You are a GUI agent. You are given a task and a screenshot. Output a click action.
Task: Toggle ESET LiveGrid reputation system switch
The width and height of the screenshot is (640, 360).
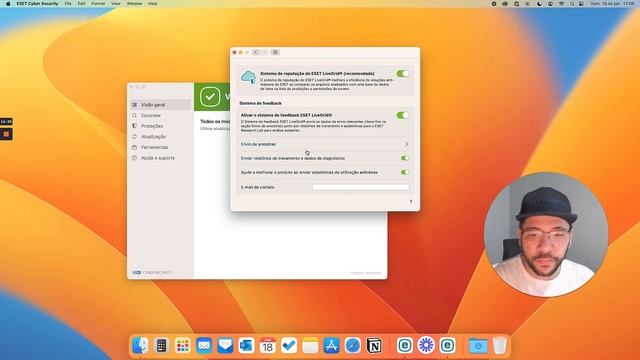pyautogui.click(x=402, y=74)
